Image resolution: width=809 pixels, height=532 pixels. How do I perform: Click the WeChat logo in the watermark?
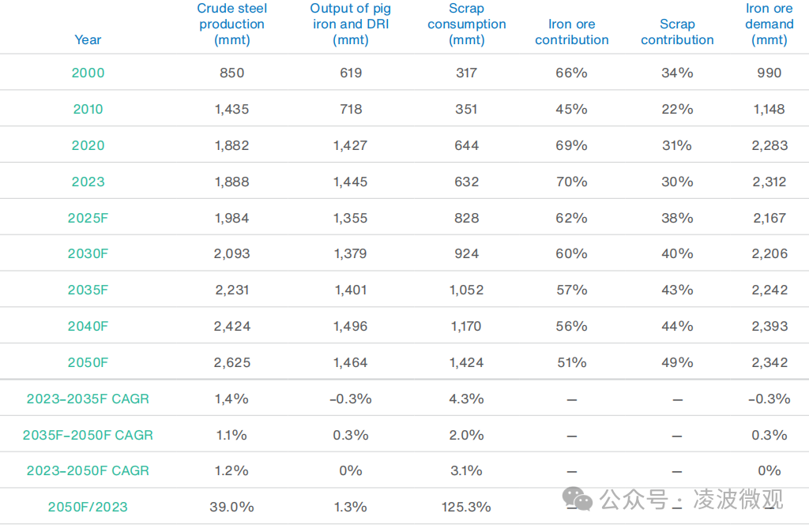click(x=578, y=500)
